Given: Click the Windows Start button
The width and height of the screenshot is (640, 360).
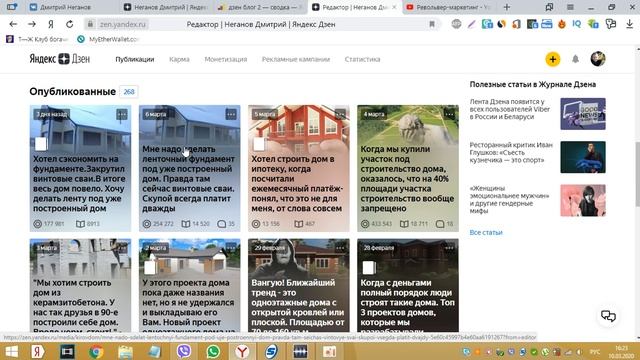Looking at the screenshot, I should pos(11,351).
